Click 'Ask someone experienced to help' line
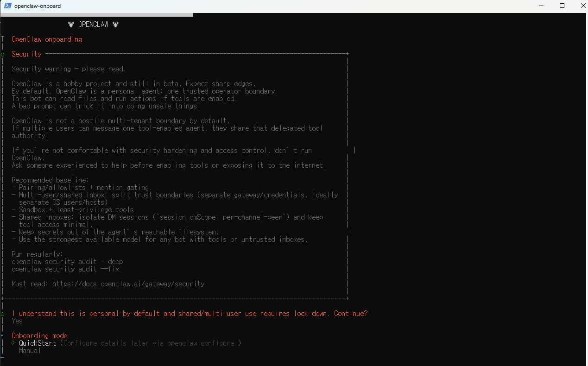Viewport: 588px width, 366px height. point(169,165)
